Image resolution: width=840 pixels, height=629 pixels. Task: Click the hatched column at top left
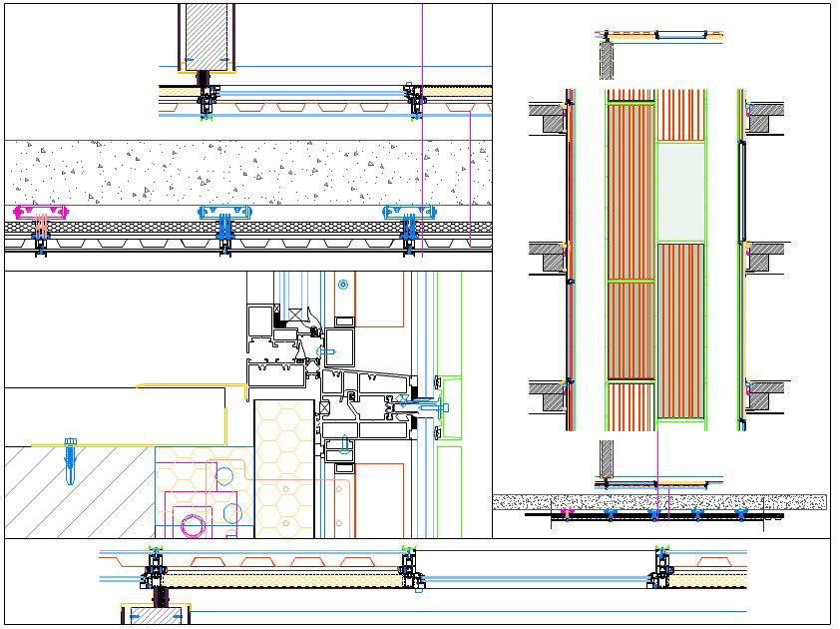pyautogui.click(x=208, y=36)
